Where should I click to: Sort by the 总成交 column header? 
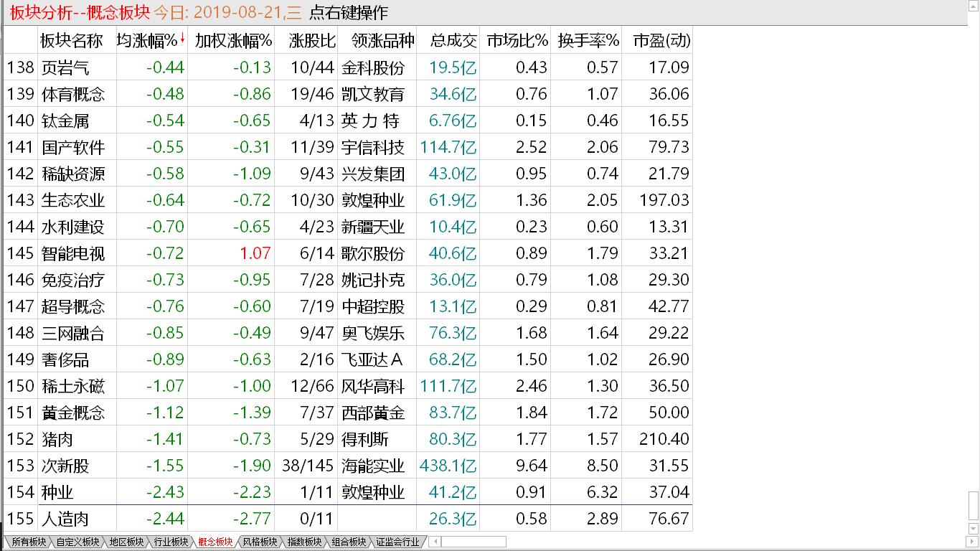[453, 41]
